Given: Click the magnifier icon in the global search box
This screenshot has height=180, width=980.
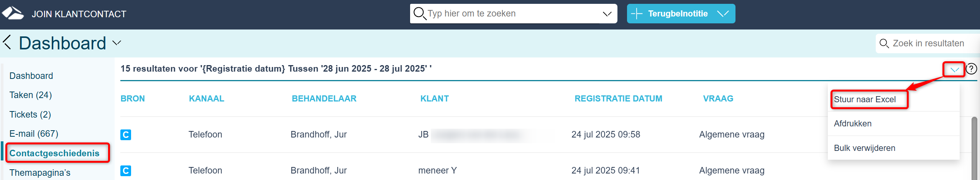Looking at the screenshot, I should coord(420,14).
